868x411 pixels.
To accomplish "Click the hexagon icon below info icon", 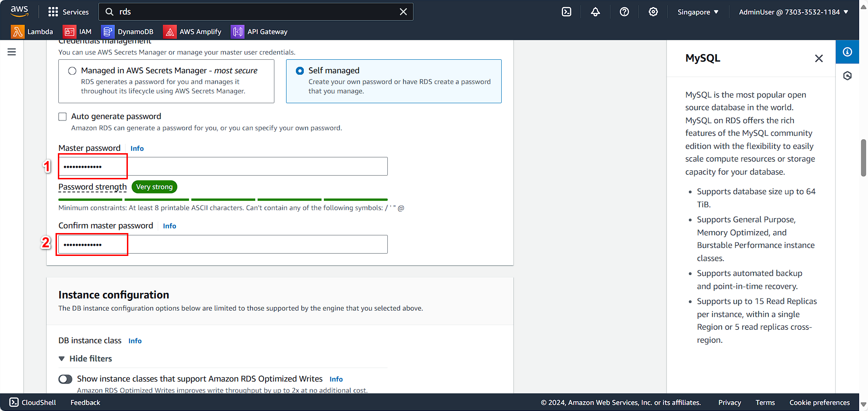I will (x=847, y=76).
